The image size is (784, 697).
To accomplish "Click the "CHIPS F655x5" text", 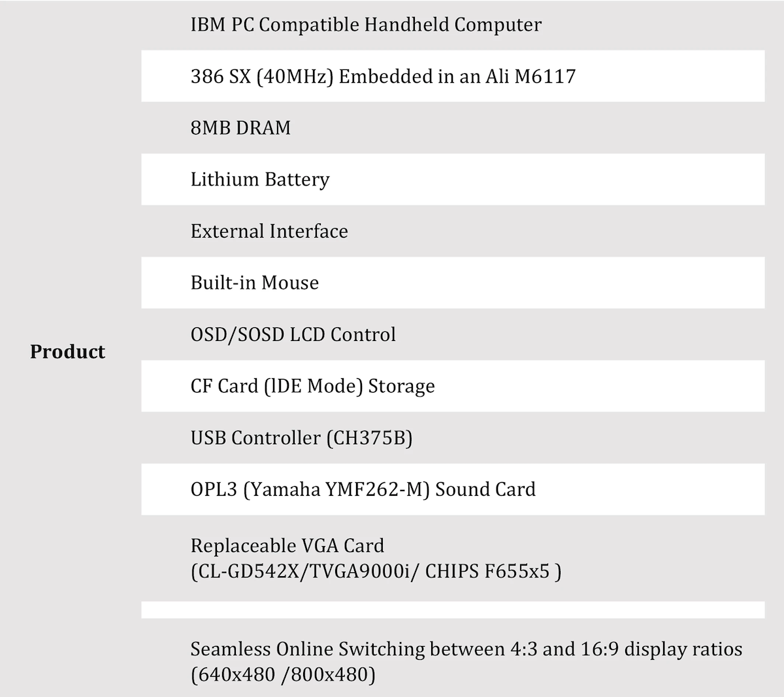I will click(x=487, y=572).
